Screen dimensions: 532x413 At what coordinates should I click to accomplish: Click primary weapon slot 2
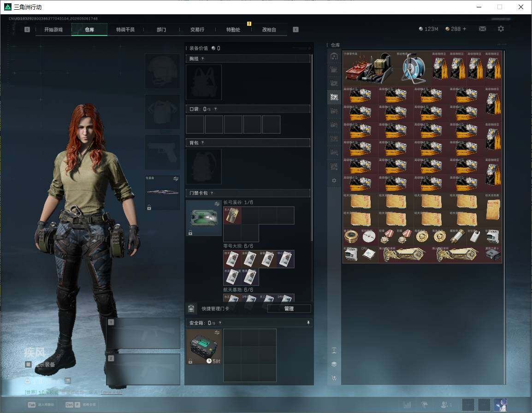pos(143,369)
